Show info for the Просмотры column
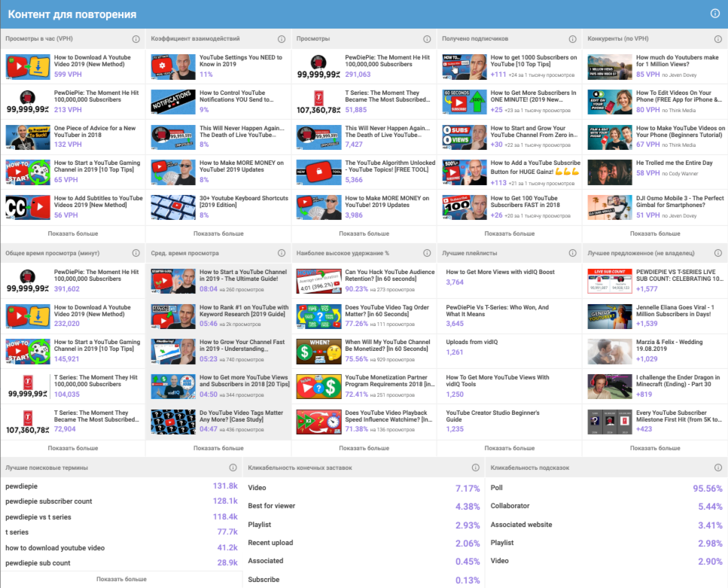 [427, 39]
